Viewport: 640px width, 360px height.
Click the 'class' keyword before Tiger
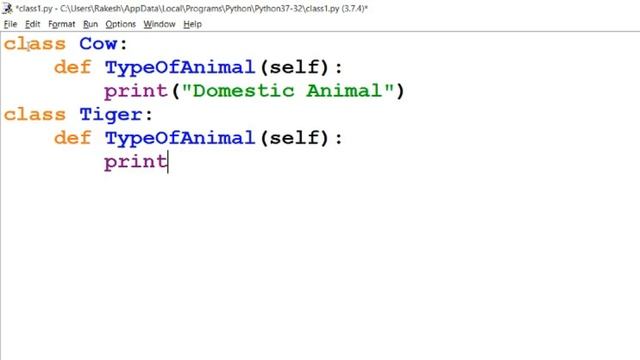tap(35, 115)
